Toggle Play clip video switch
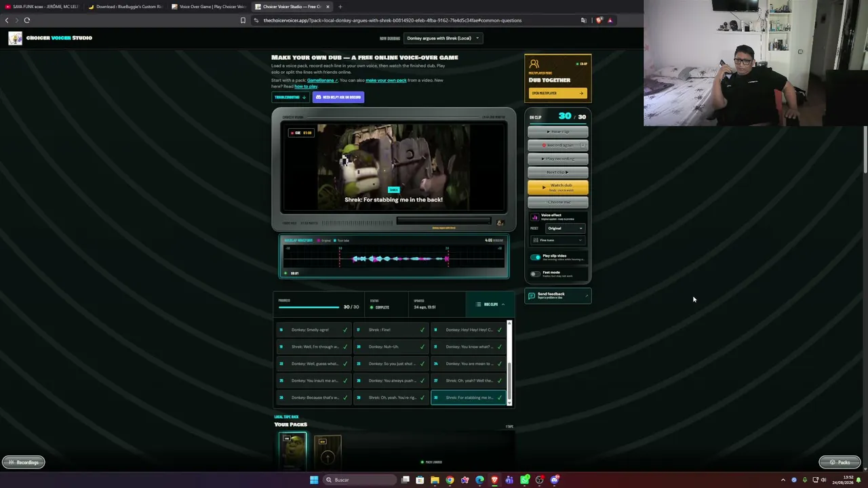Viewport: 868px width, 488px height. [x=536, y=258]
